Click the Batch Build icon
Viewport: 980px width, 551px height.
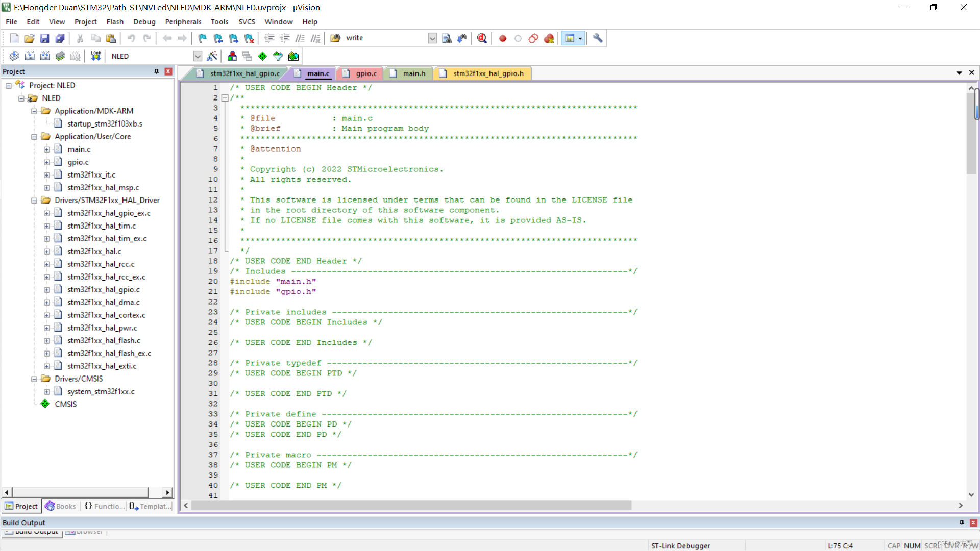(60, 56)
